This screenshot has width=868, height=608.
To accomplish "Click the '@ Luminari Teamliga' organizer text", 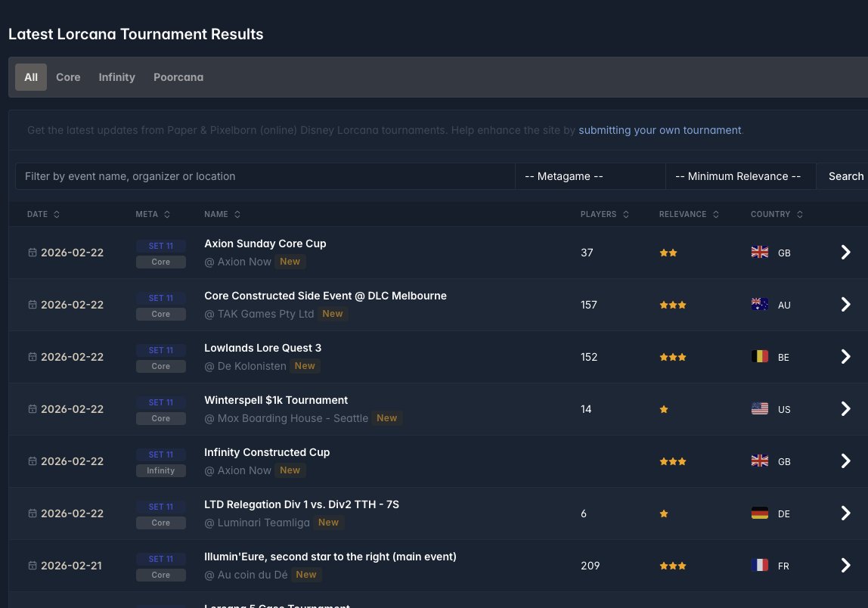I will pyautogui.click(x=257, y=523).
